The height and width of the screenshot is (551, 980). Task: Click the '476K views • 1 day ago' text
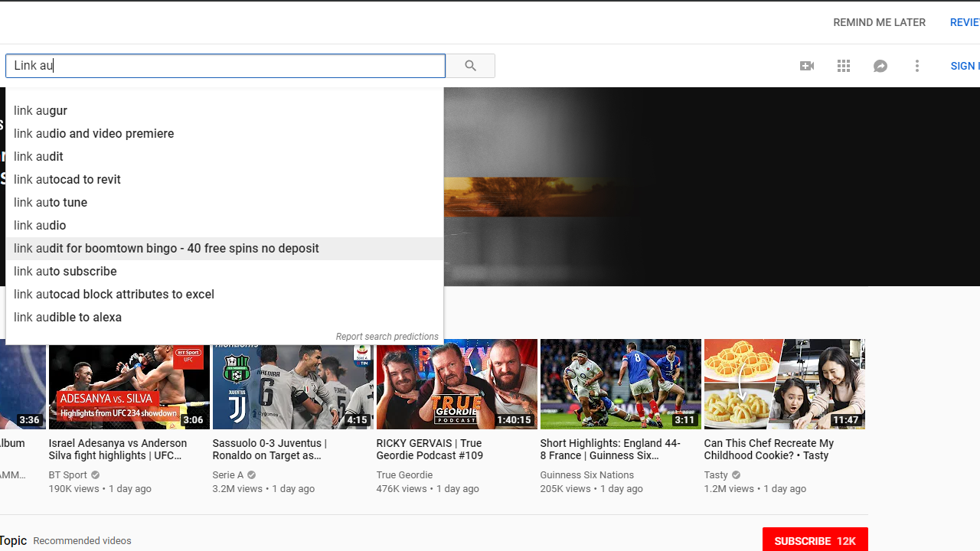coord(428,489)
